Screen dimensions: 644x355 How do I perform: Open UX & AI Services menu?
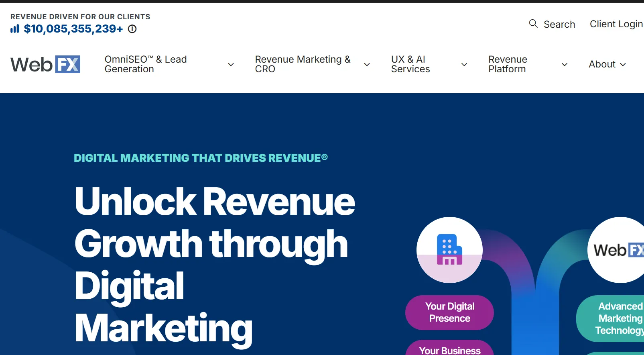(x=410, y=64)
